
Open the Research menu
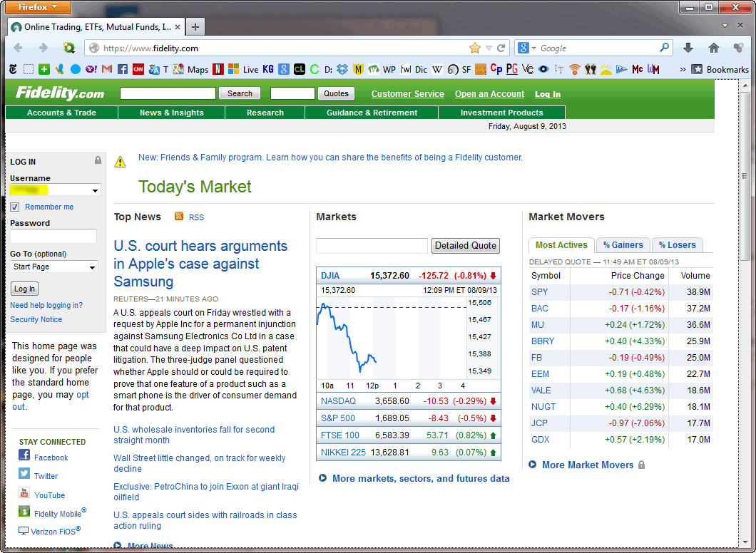pos(265,113)
